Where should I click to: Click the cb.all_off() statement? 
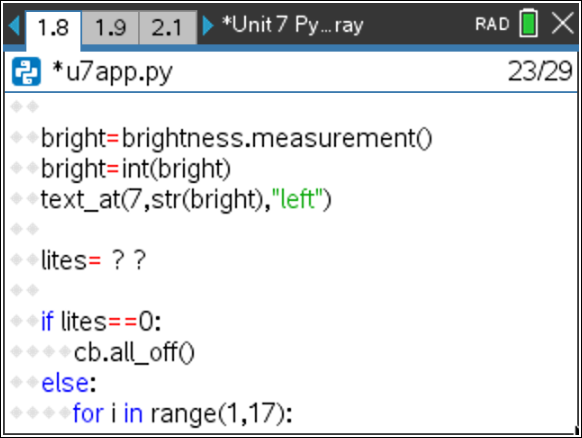134,352
